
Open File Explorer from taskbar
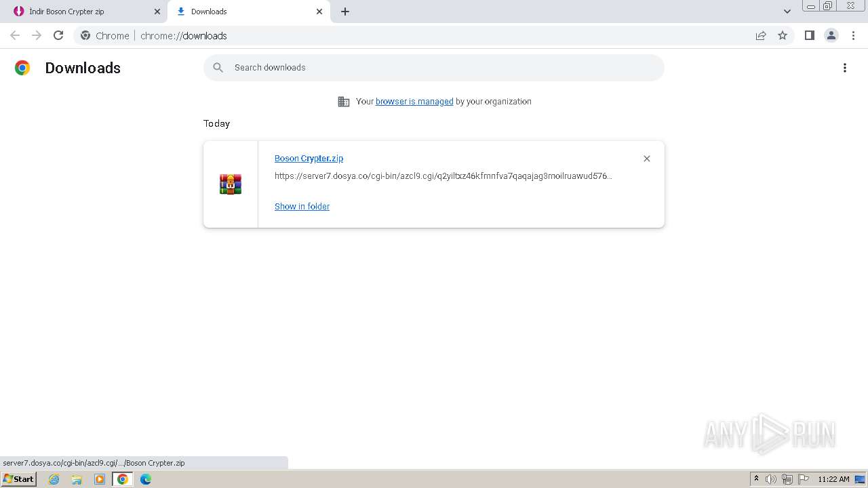[x=77, y=479]
